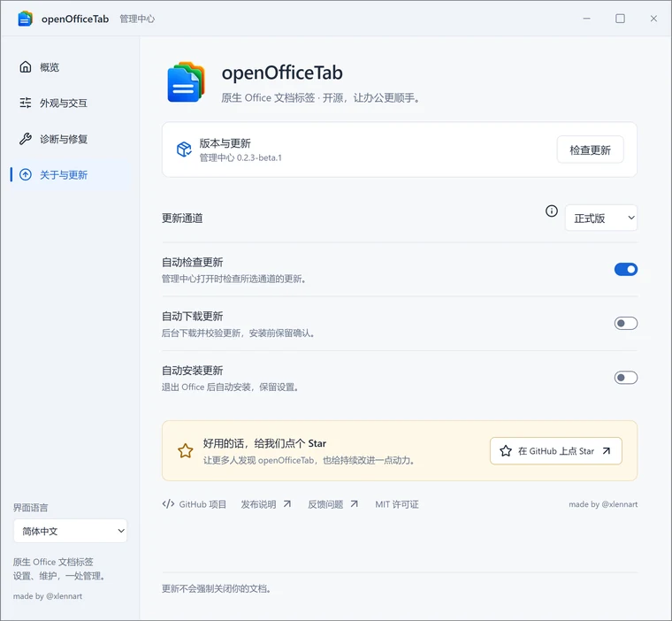Enable the 自动安装更新 switch
The width and height of the screenshot is (672, 621).
[x=626, y=378]
